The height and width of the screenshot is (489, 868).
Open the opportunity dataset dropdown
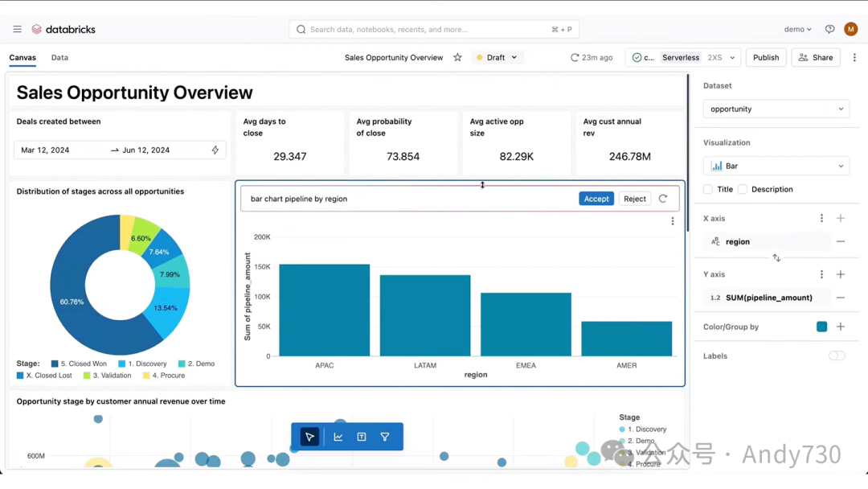(776, 109)
